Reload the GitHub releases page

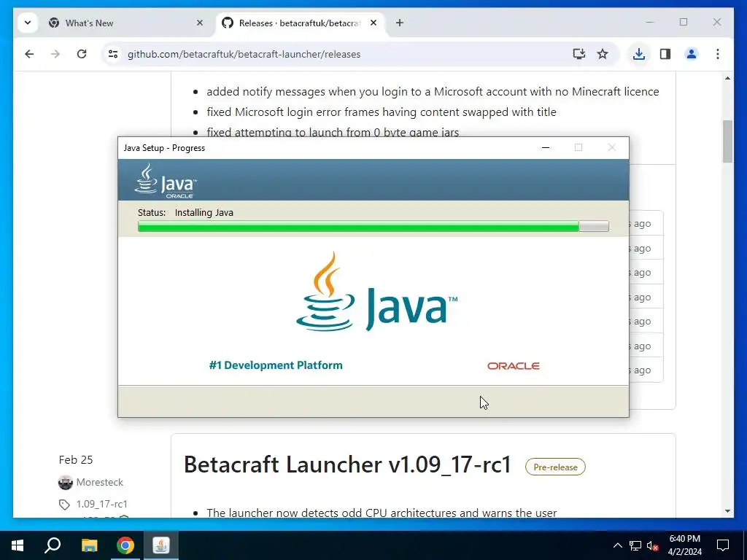tap(82, 54)
